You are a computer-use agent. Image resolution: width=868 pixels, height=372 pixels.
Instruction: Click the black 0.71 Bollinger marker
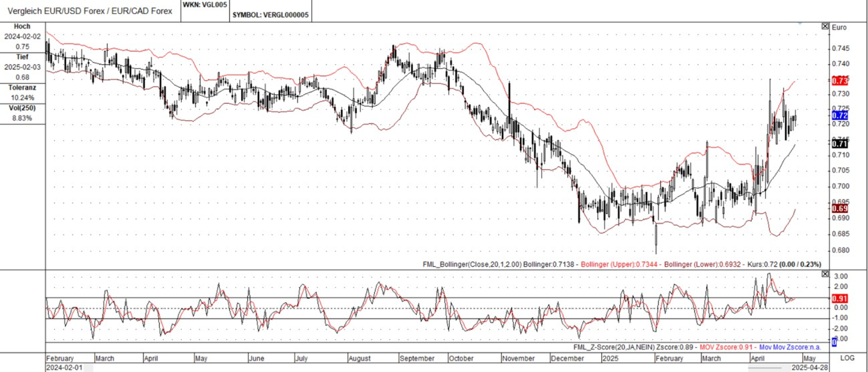[x=840, y=144]
